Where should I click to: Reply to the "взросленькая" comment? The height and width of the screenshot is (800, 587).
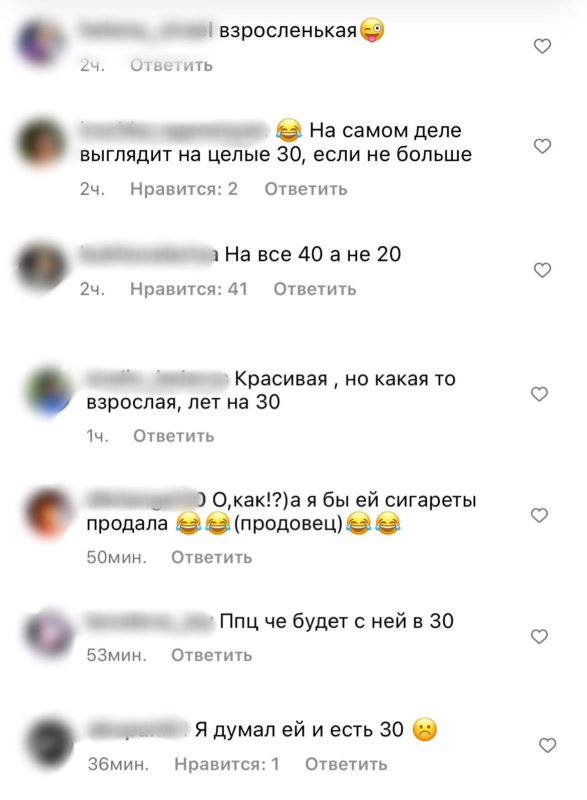(171, 65)
